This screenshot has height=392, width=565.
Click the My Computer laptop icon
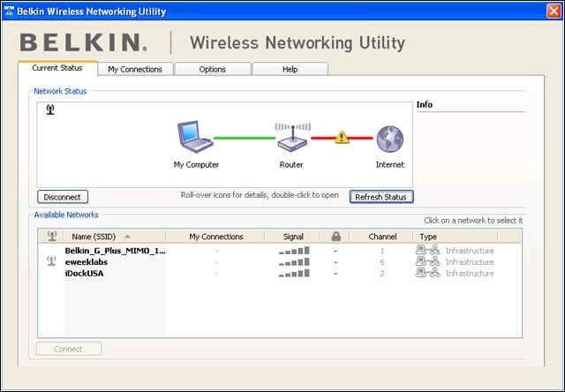pos(195,137)
